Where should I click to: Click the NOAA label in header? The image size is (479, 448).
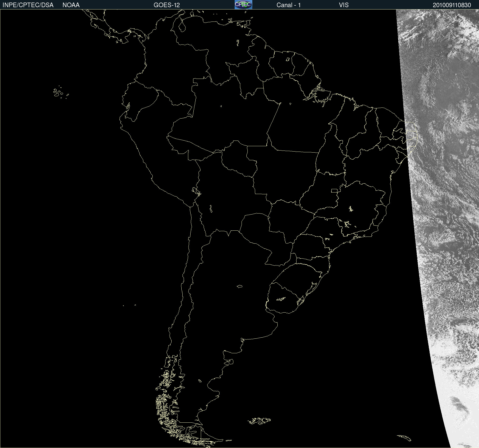pyautogui.click(x=71, y=5)
